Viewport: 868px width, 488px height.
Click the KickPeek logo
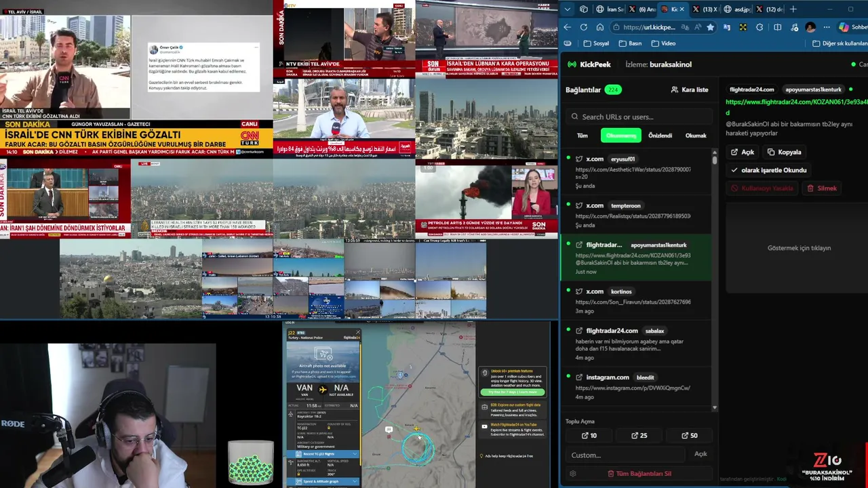(589, 64)
